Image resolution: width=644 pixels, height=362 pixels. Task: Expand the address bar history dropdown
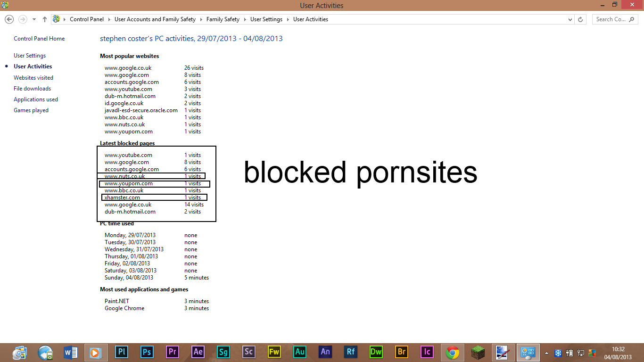point(570,19)
